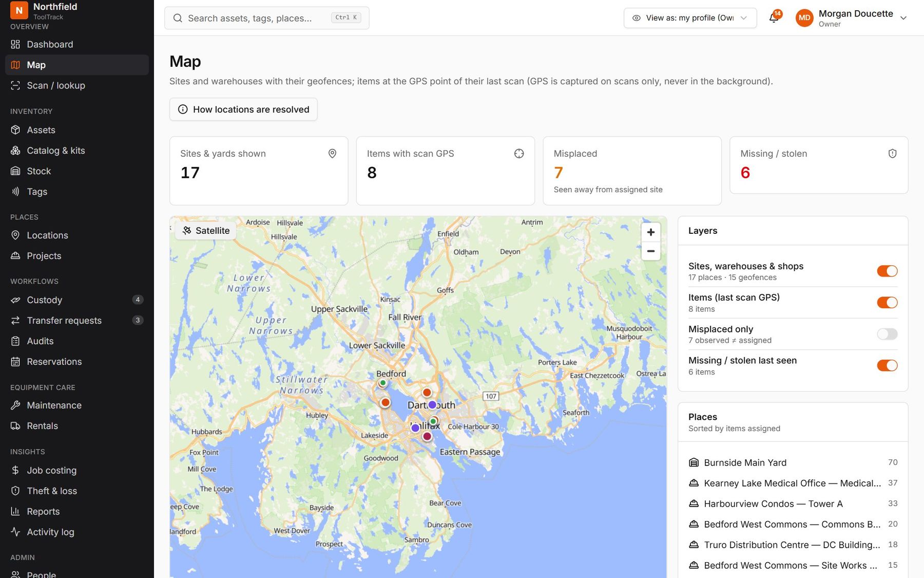Click the Northfield logo icon
Viewport: 924px width, 578px height.
coord(19,10)
